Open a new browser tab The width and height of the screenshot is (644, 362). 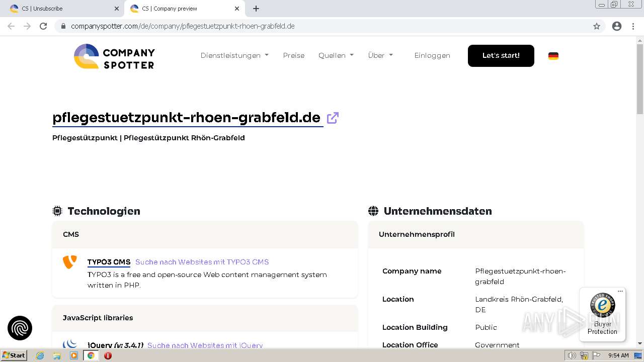[256, 9]
